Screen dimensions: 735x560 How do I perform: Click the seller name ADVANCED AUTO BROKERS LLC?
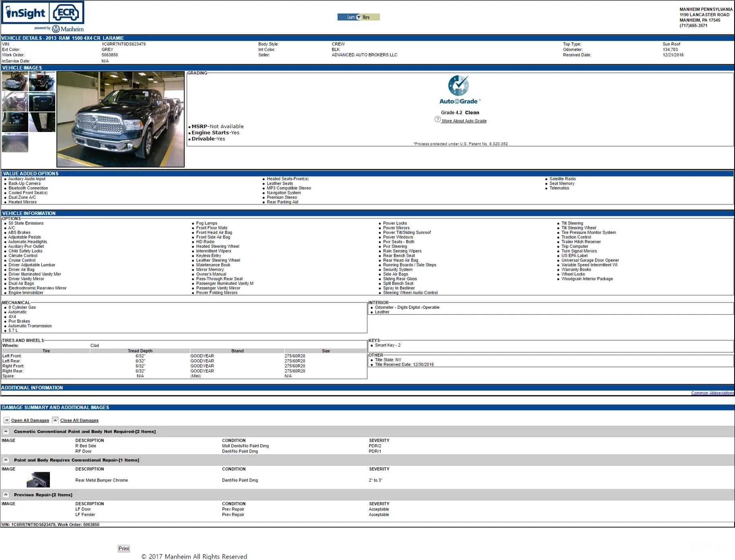(x=364, y=55)
